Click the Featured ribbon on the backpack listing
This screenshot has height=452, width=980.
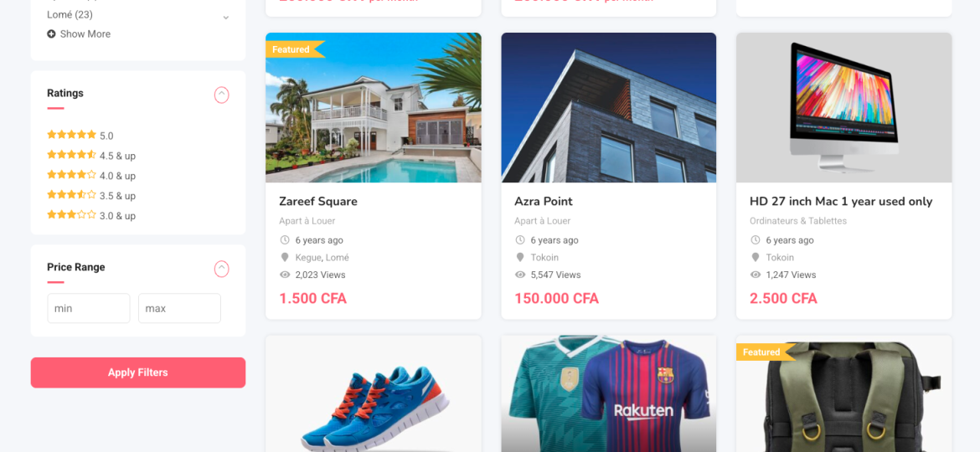pyautogui.click(x=766, y=352)
